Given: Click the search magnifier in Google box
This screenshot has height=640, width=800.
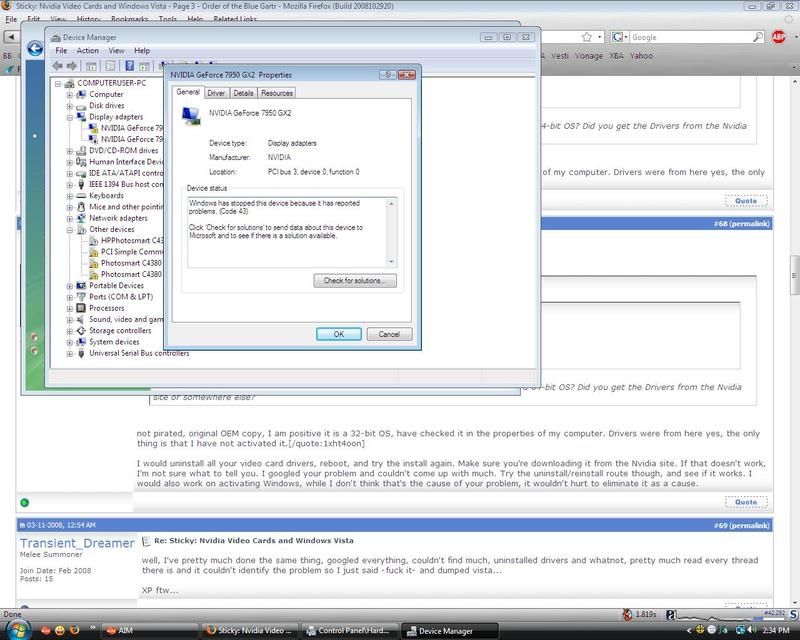Looking at the screenshot, I should point(758,37).
